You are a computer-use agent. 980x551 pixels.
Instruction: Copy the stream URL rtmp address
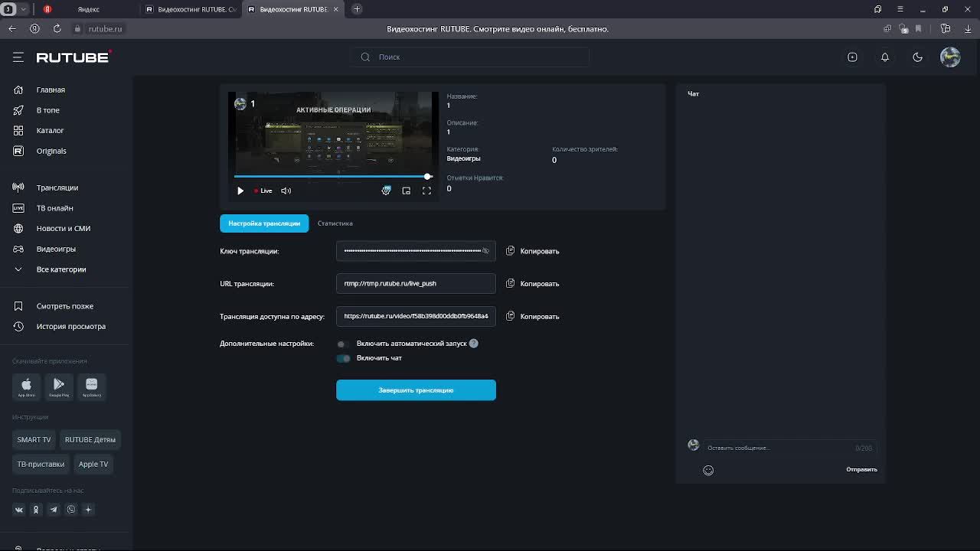tap(533, 284)
